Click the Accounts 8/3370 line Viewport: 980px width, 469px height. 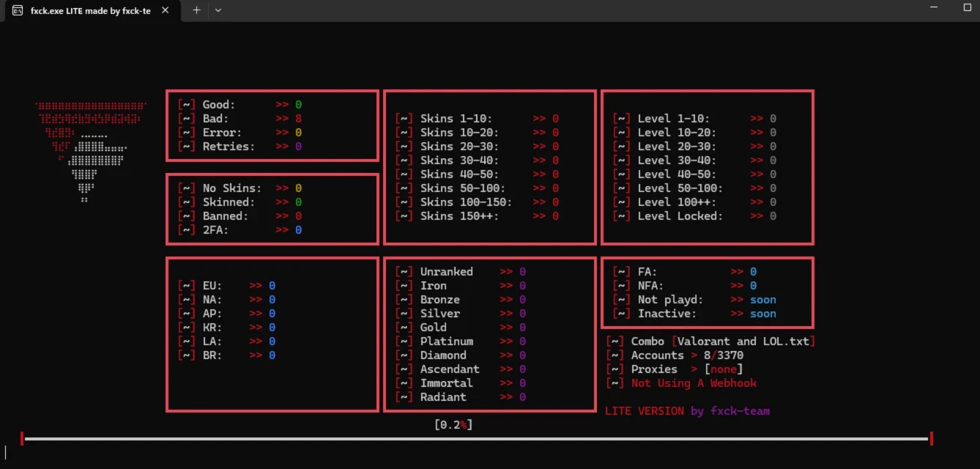click(x=687, y=355)
